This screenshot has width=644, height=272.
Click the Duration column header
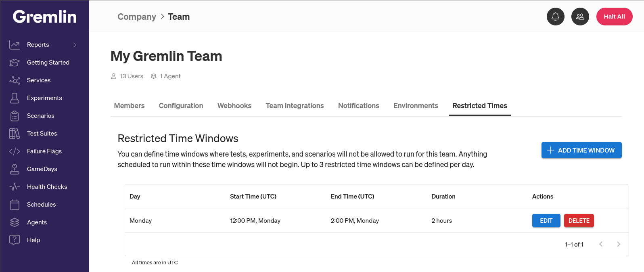[x=443, y=197]
